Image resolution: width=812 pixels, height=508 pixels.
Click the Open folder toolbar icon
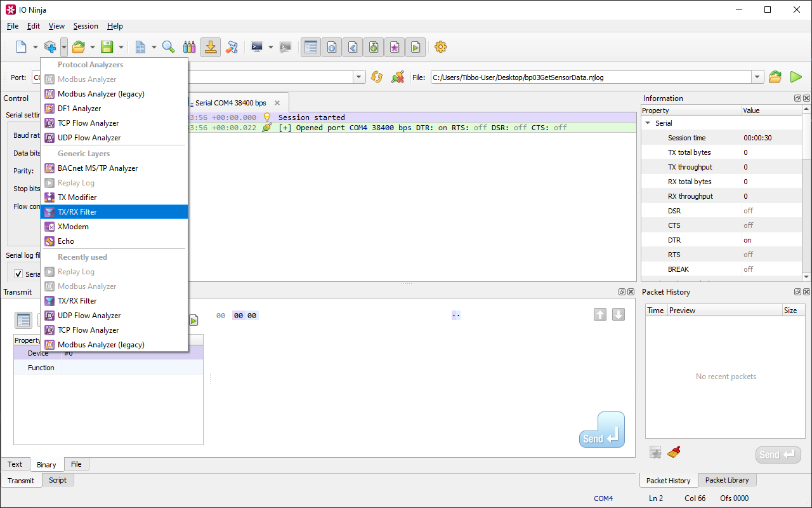point(79,47)
